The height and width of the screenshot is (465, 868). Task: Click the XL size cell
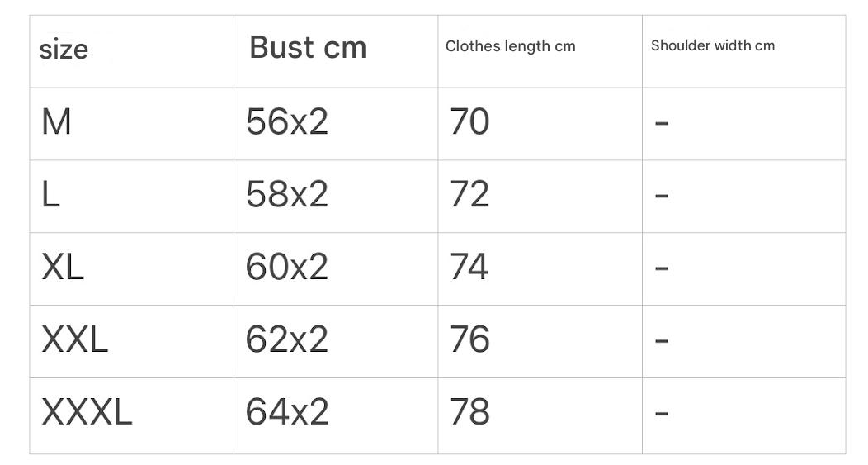click(63, 268)
